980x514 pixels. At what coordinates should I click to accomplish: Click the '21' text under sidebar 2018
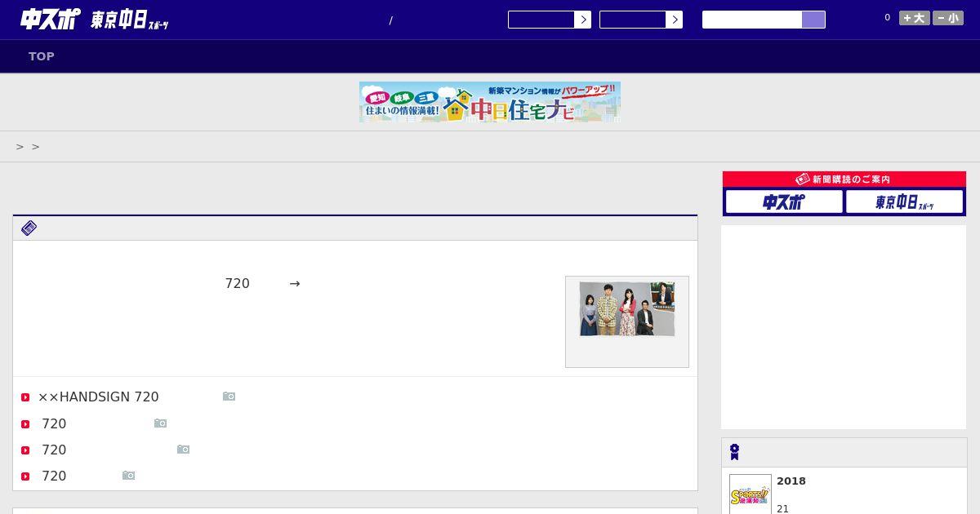782,508
